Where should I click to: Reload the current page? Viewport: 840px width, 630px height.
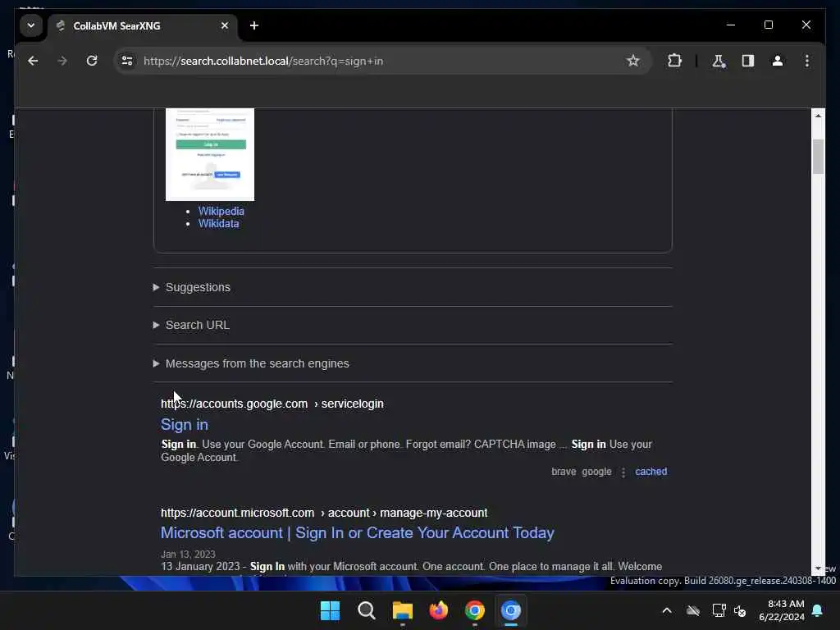click(x=92, y=61)
